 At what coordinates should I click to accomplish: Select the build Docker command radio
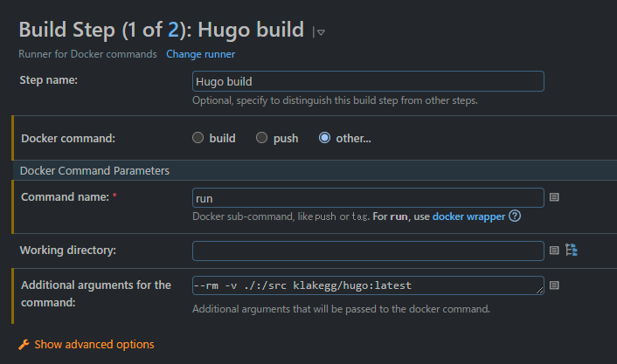pyautogui.click(x=198, y=138)
